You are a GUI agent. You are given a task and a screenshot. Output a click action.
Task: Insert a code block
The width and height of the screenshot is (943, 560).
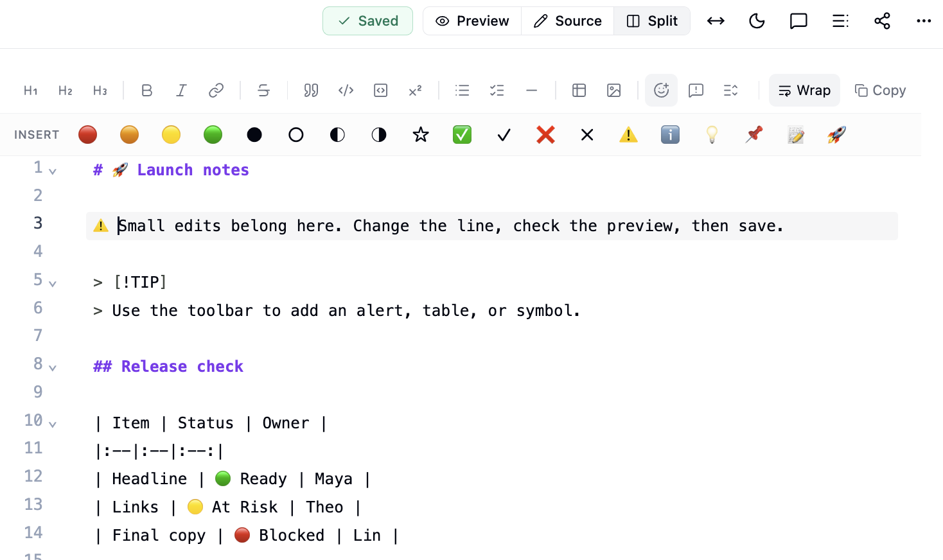click(x=381, y=91)
